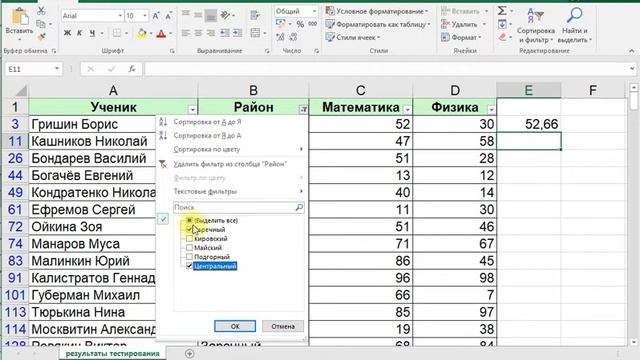Open the Name Box E11 dropdown arrow
The image size is (640, 360).
click(x=57, y=69)
